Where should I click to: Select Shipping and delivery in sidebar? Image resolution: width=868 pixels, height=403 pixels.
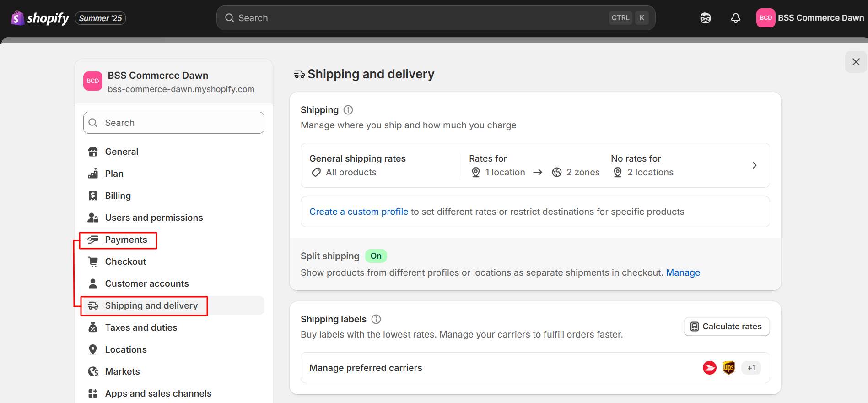tap(174, 305)
